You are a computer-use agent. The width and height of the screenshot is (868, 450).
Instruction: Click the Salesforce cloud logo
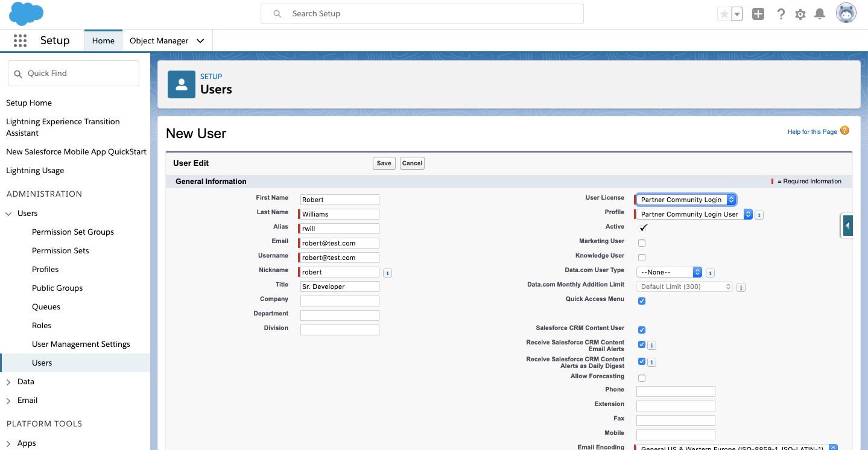27,13
